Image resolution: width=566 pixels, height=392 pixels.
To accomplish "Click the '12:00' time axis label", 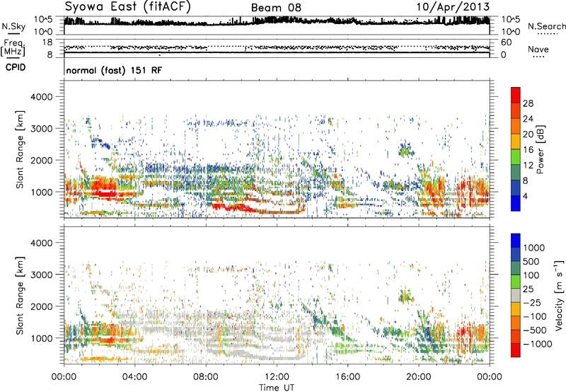I will tap(277, 377).
